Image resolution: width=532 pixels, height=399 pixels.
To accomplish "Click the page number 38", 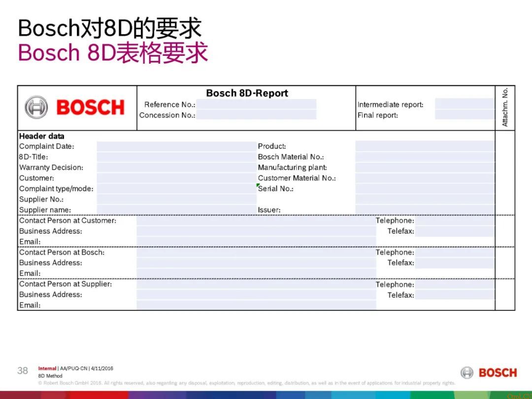I will click(x=22, y=371).
